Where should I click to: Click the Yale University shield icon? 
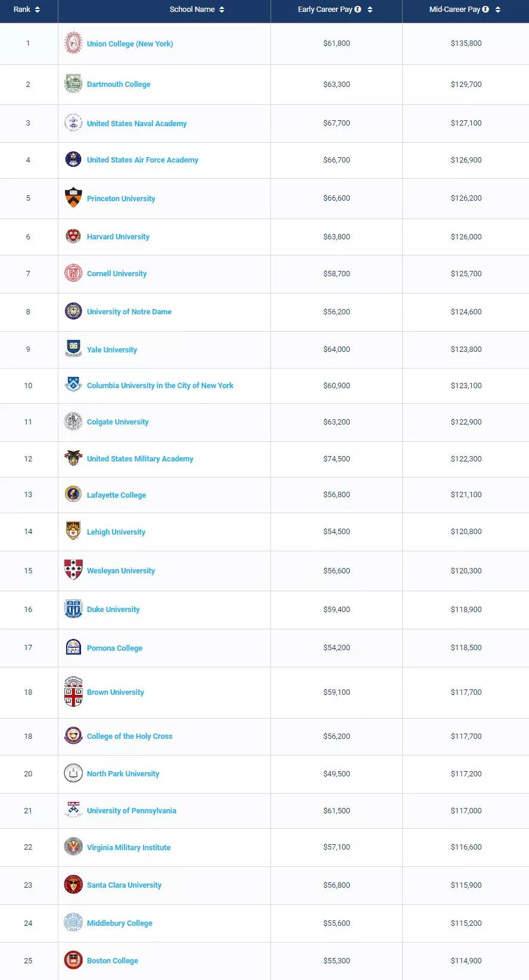[x=73, y=349]
